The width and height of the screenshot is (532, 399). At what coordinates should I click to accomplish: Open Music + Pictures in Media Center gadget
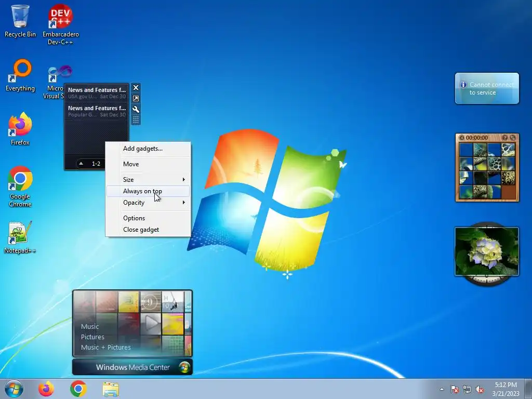tap(105, 348)
